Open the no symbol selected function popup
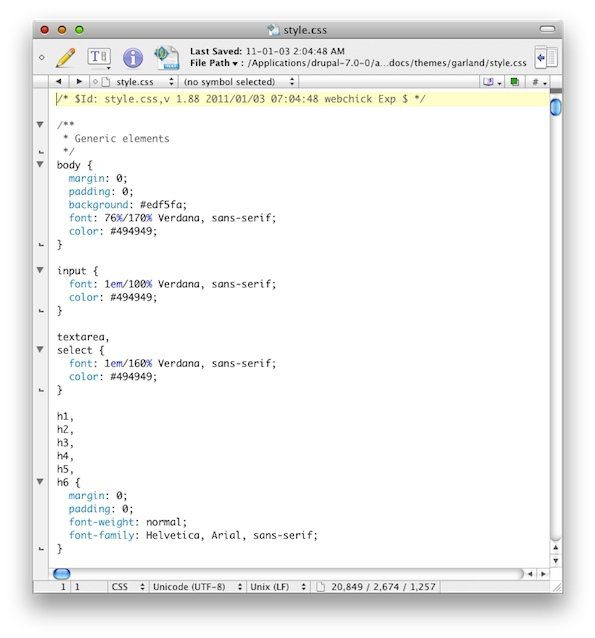595x638 pixels. click(239, 82)
